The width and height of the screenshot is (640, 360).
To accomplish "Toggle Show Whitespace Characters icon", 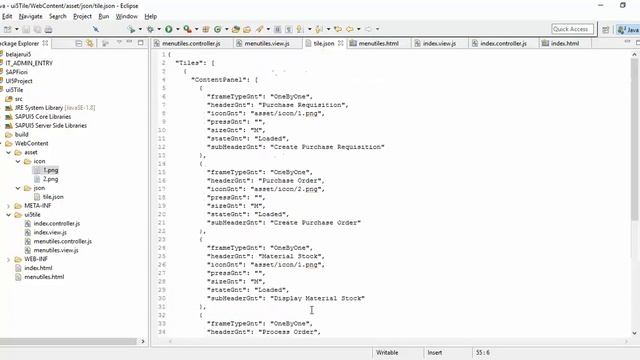I will (x=289, y=29).
